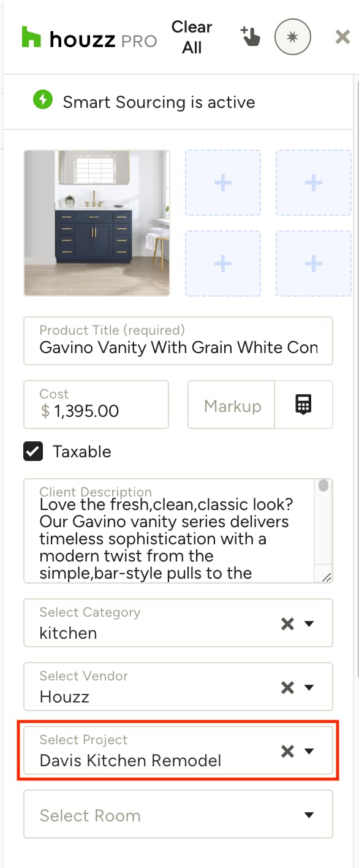Close the Houzz Pro clipper panel
The image size is (359, 868).
coord(342,37)
